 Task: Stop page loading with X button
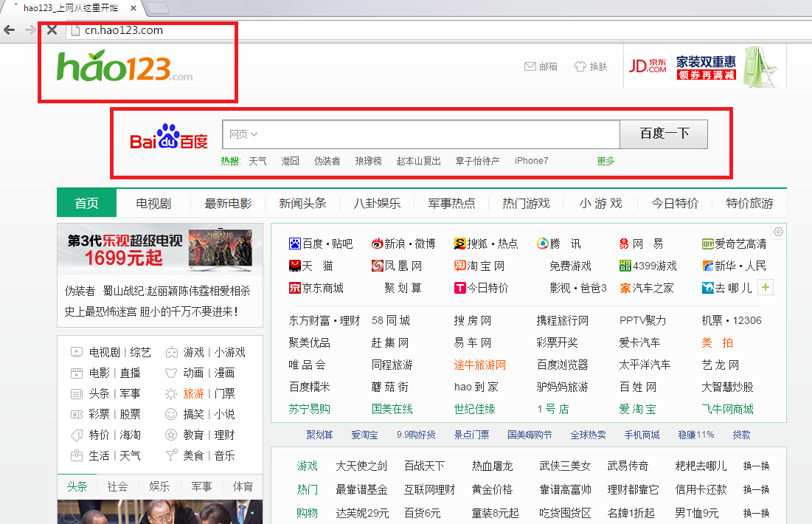pos(52,30)
